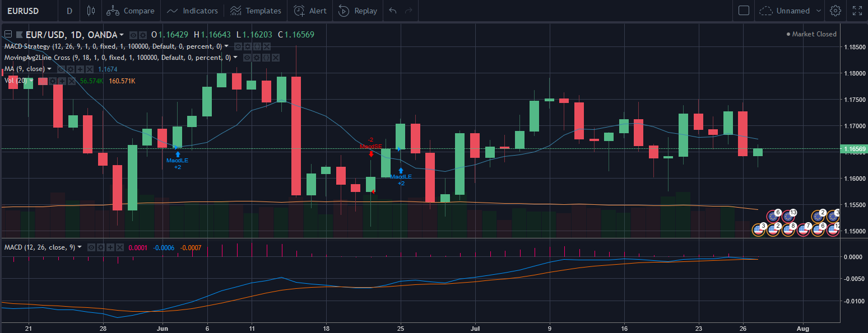Viewport: 868px width, 333px height.
Task: Remove Vol (20) with X icon
Action: (72, 81)
